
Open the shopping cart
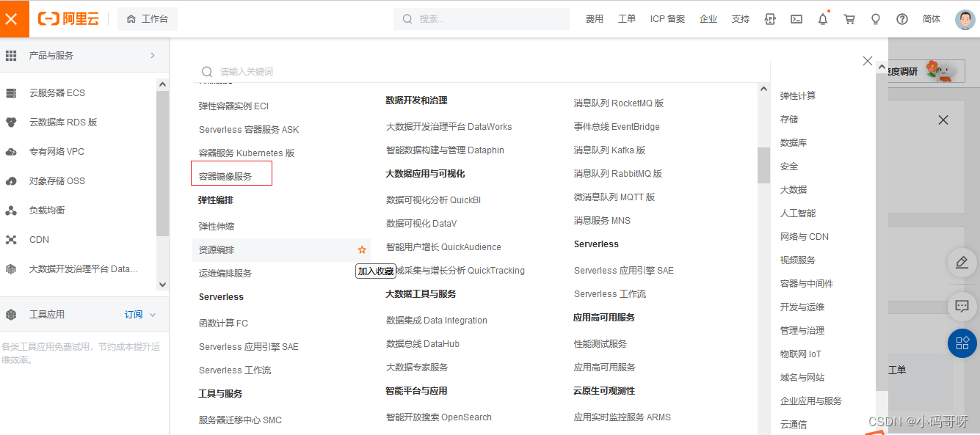click(849, 19)
